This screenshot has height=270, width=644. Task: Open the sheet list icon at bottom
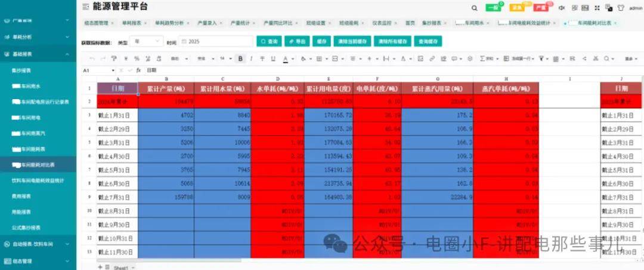tap(107, 267)
